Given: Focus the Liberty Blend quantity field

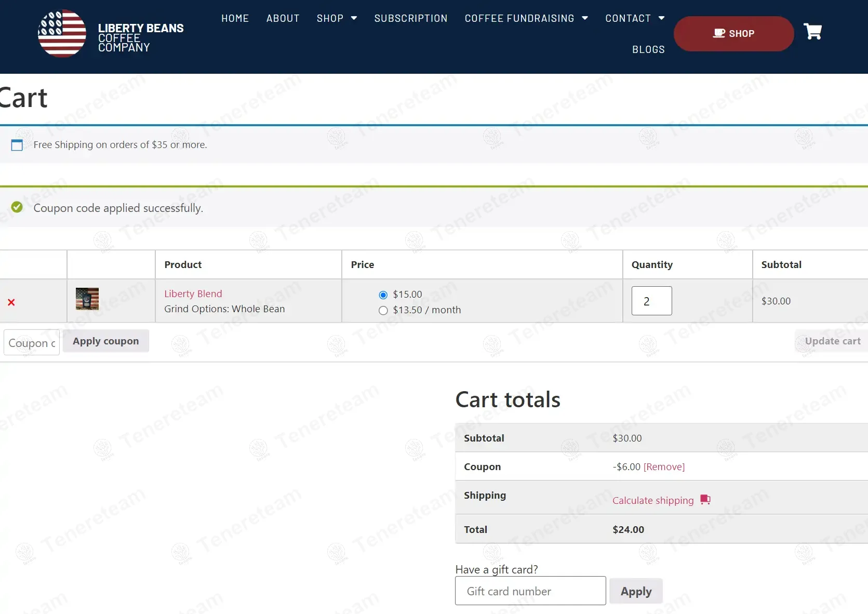Looking at the screenshot, I should (651, 301).
